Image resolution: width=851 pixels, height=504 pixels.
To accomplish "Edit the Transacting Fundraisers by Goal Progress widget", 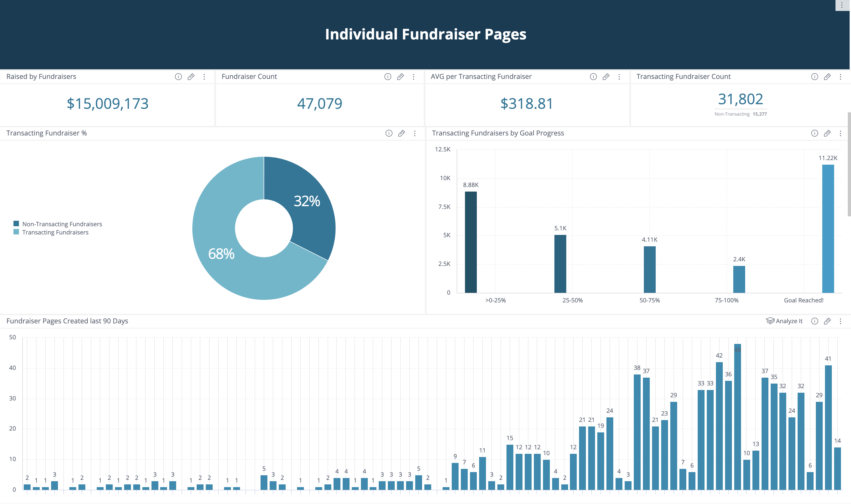I will pos(827,133).
